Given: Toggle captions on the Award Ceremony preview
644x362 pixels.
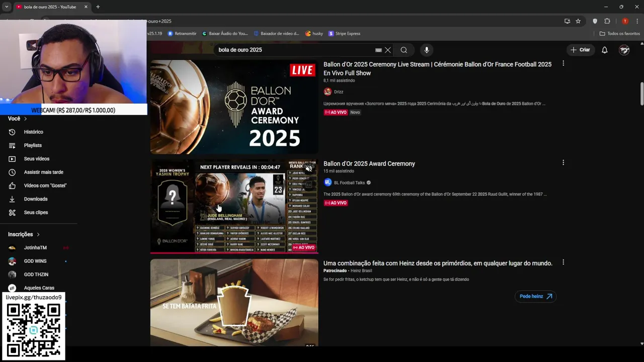Looking at the screenshot, I should [x=308, y=185].
